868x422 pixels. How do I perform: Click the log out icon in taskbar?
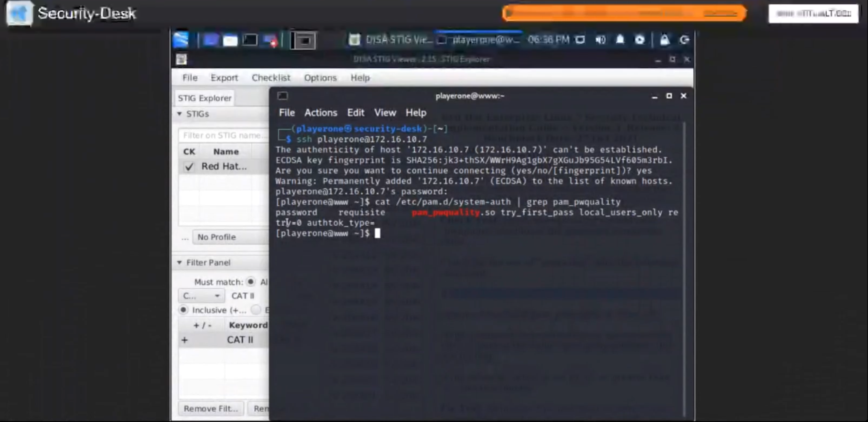pyautogui.click(x=684, y=40)
